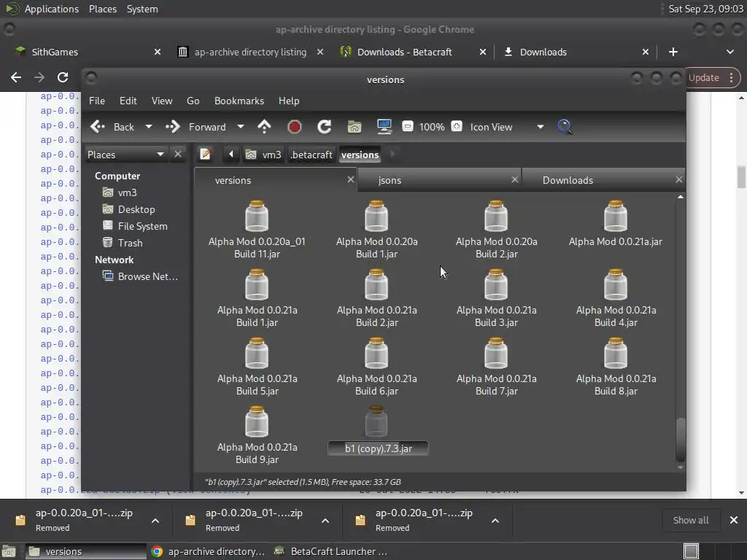The width and height of the screenshot is (747, 560).
Task: Select Trash in the sidebar
Action: pos(130,243)
